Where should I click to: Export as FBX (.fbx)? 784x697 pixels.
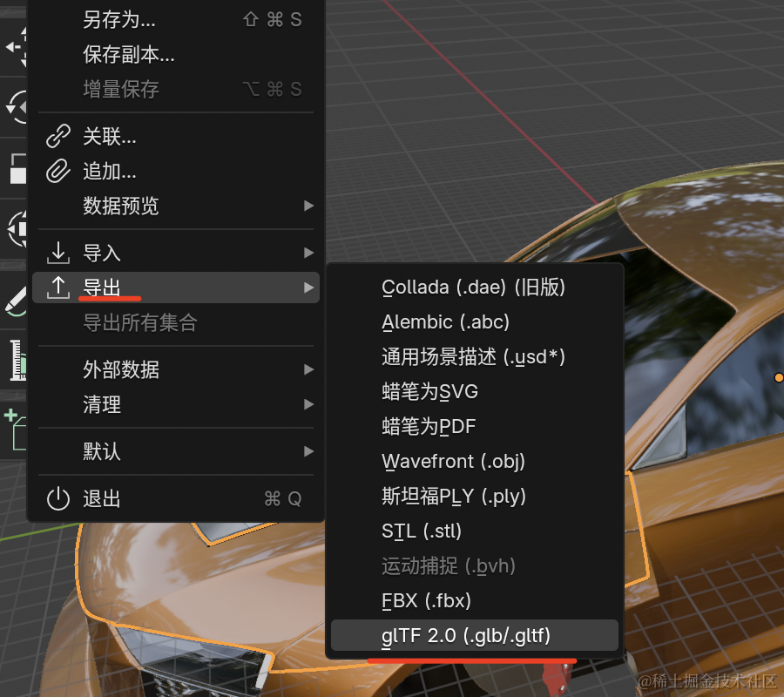coord(475,600)
